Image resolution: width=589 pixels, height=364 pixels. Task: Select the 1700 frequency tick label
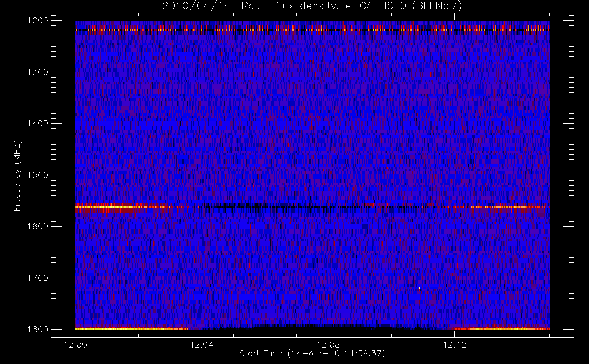pos(38,278)
